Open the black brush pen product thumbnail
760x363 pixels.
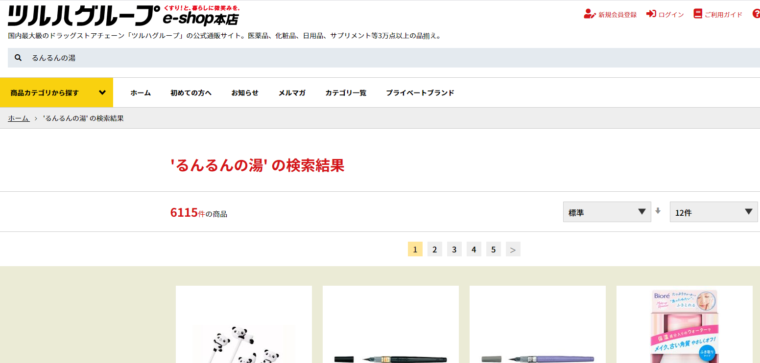pos(391,324)
